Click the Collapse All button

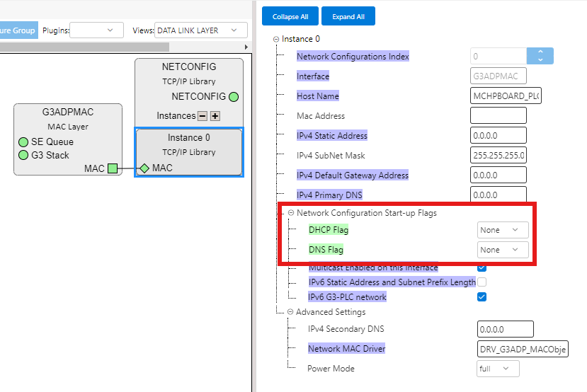tap(290, 16)
